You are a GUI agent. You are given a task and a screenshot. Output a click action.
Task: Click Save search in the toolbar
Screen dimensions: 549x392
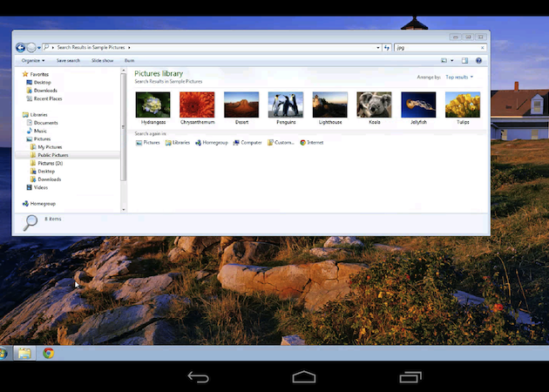click(68, 61)
